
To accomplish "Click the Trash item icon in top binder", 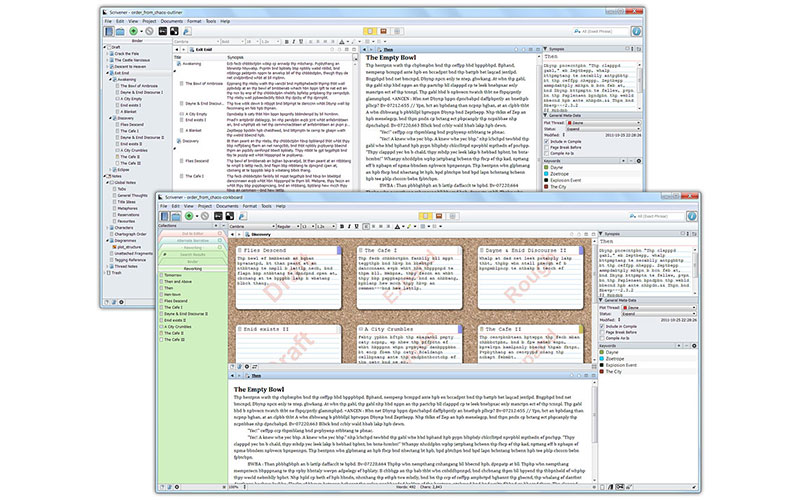I will coord(107,271).
